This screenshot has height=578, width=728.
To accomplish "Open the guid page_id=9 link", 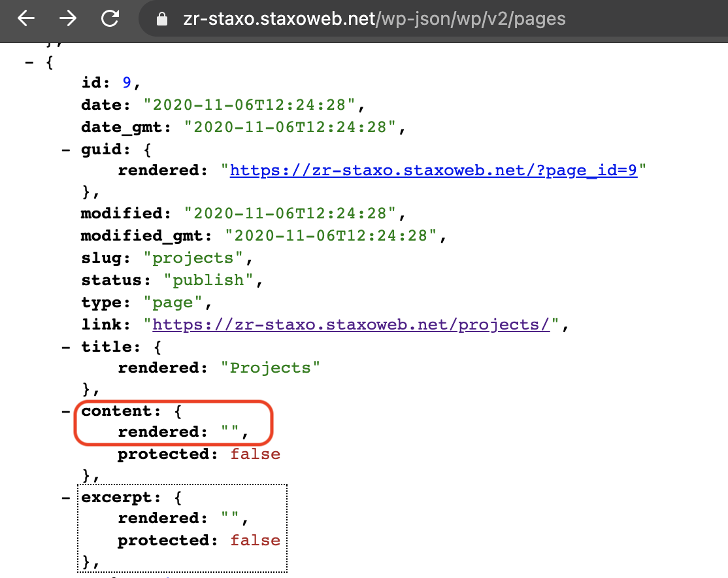I will click(433, 171).
